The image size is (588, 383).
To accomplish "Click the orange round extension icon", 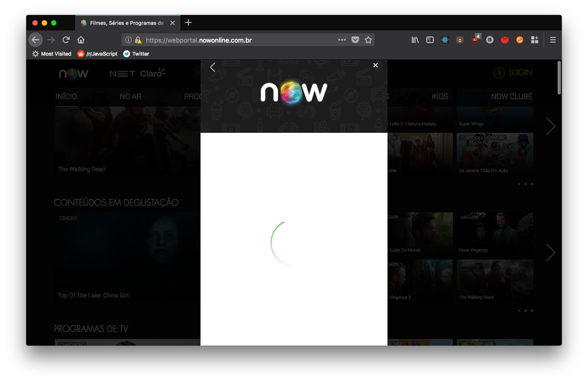I will 520,40.
